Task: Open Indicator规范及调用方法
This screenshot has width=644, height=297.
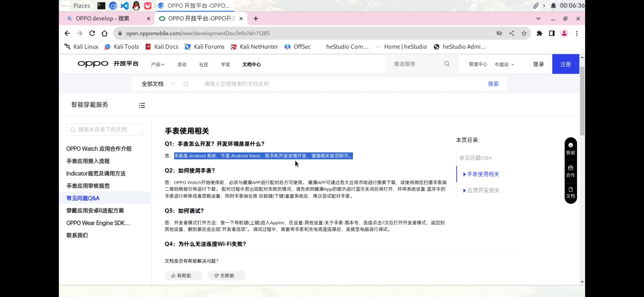Action: click(96, 174)
